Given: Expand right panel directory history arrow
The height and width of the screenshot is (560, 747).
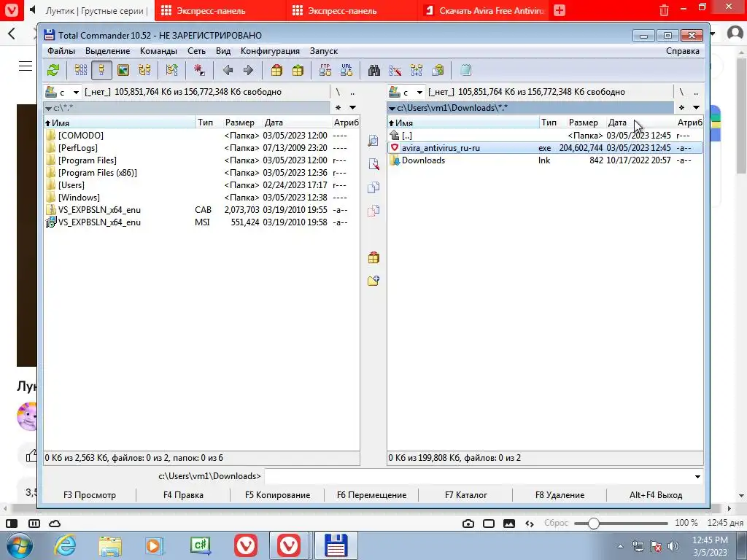Looking at the screenshot, I should 696,108.
